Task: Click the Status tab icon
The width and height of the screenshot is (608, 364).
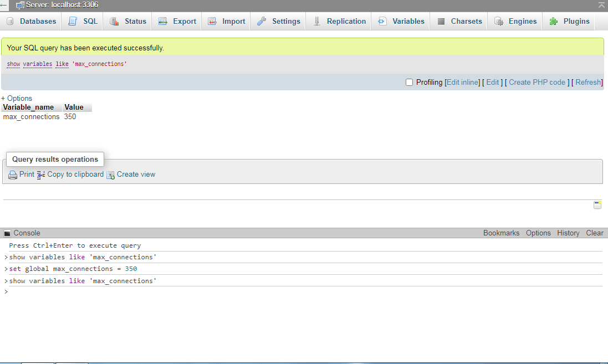Action: (x=114, y=21)
